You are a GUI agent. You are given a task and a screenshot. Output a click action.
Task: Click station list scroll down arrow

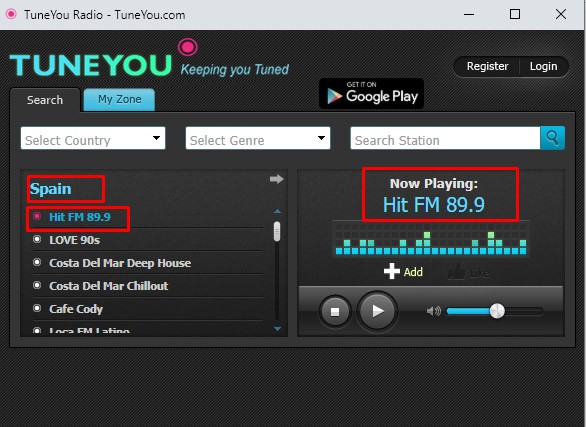(277, 329)
